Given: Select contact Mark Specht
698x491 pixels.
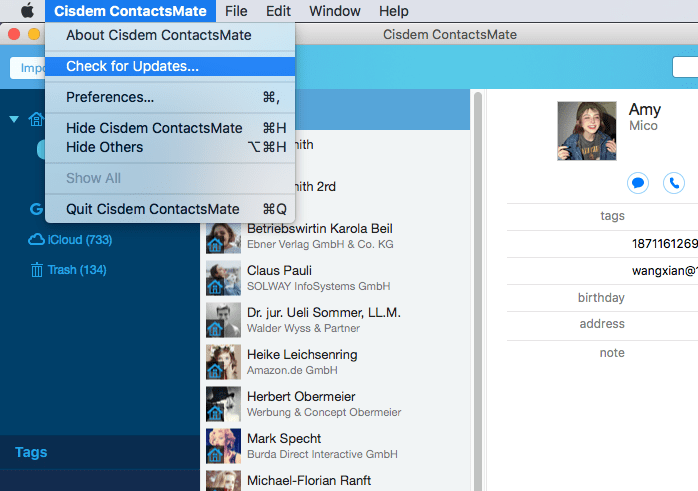Looking at the screenshot, I should (x=337, y=446).
